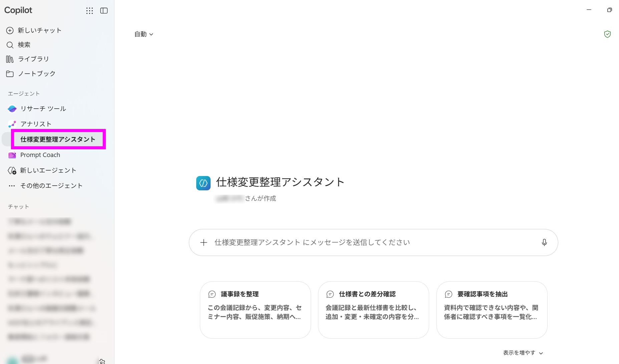Expand 表示を増やす to show more prompts
The height and width of the screenshot is (364, 619).
(523, 353)
